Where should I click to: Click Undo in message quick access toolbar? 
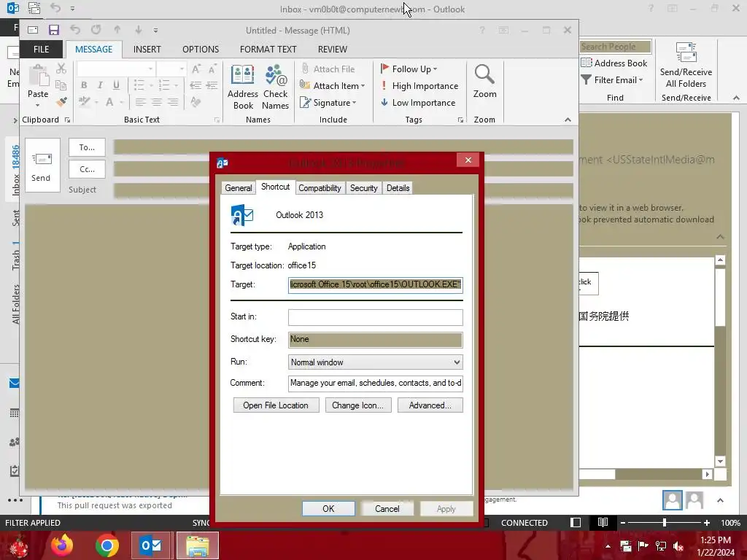point(75,29)
